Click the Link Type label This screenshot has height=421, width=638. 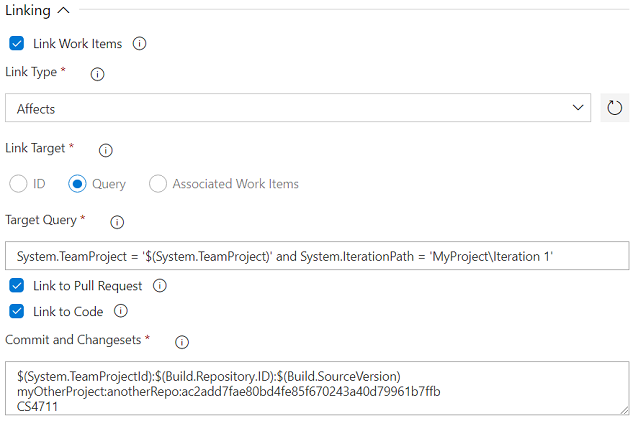(x=31, y=72)
